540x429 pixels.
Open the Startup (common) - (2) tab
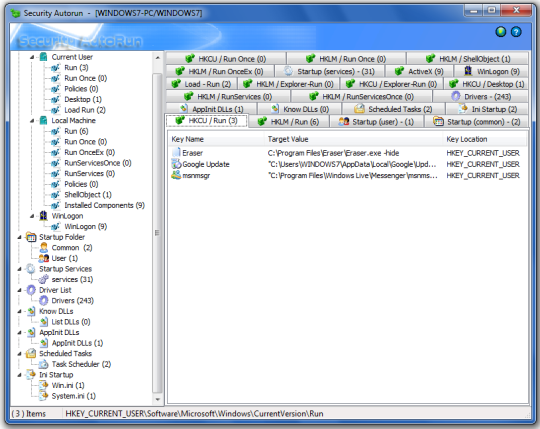click(x=477, y=122)
